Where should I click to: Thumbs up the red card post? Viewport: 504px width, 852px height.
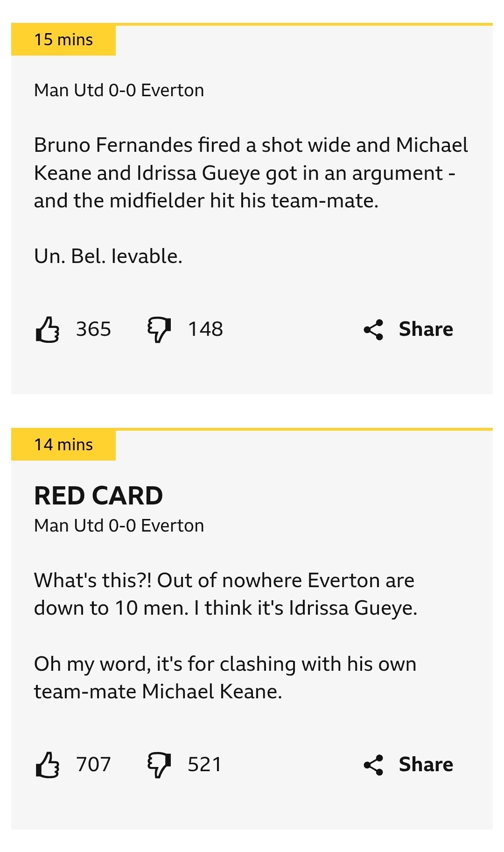(x=47, y=765)
